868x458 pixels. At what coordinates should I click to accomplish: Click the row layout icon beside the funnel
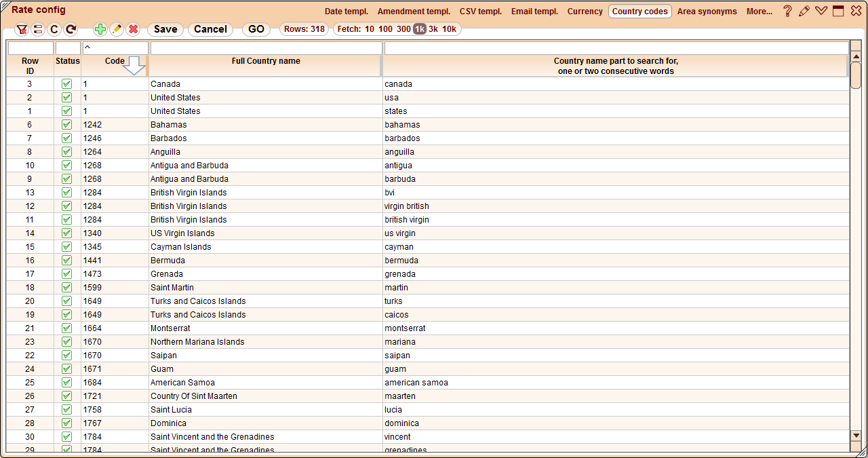pos(38,29)
